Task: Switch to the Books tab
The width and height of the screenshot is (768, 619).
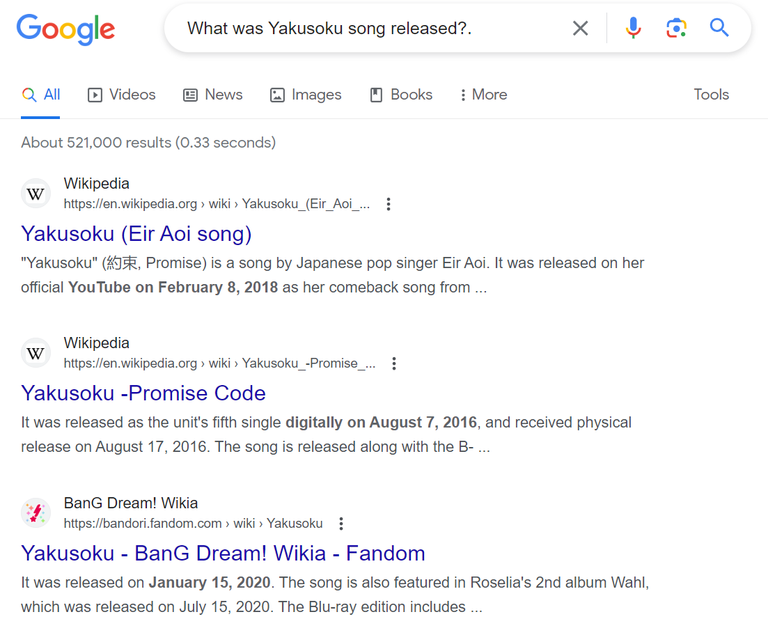Action: pos(401,95)
